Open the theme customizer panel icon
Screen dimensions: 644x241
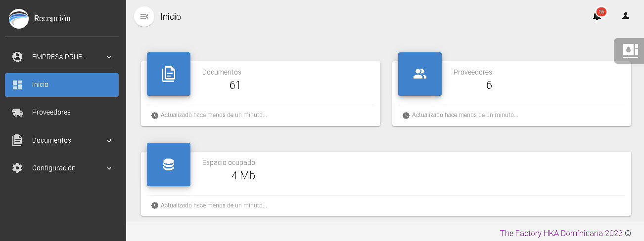tap(630, 50)
